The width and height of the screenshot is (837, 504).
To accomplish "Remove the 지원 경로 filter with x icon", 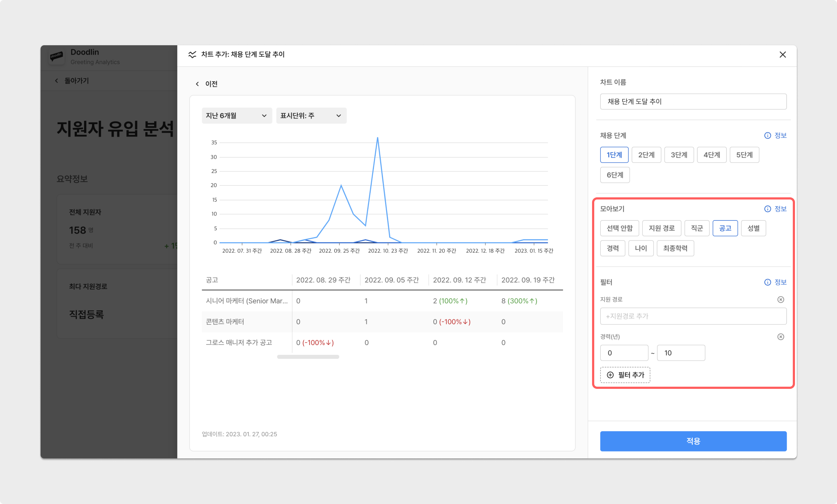I will coord(781,299).
